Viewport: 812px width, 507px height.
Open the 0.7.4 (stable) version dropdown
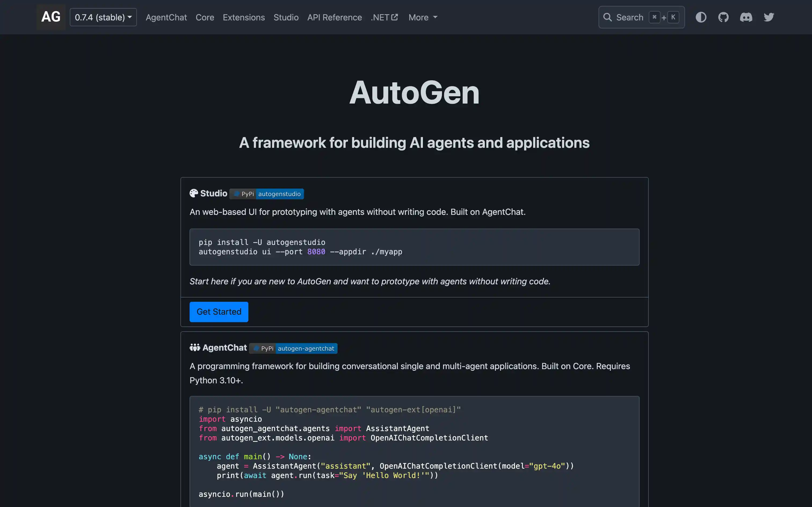pyautogui.click(x=103, y=17)
